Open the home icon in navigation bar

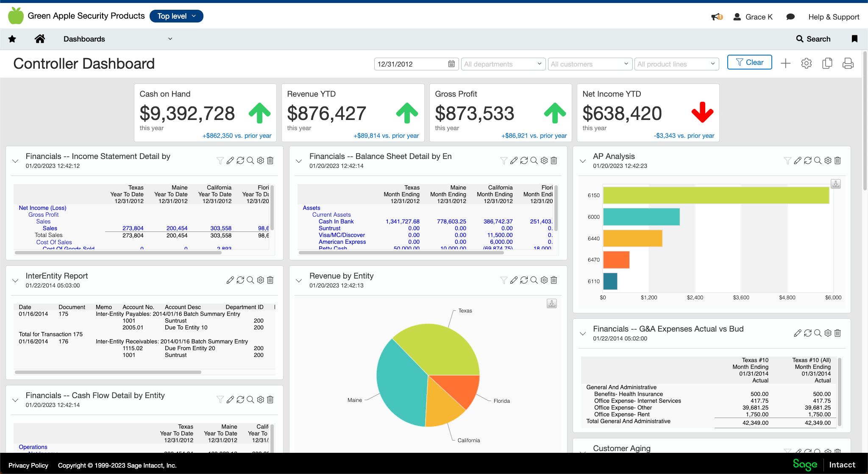pyautogui.click(x=40, y=39)
